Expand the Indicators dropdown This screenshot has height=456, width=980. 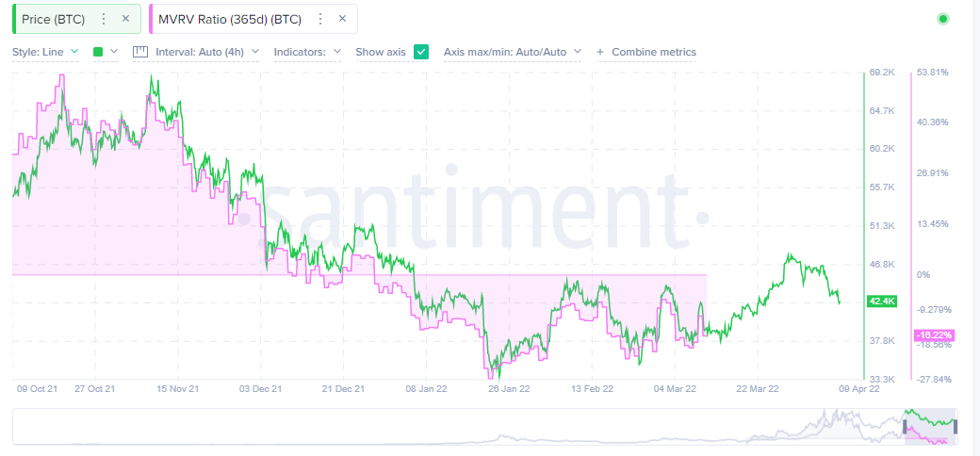(x=307, y=53)
